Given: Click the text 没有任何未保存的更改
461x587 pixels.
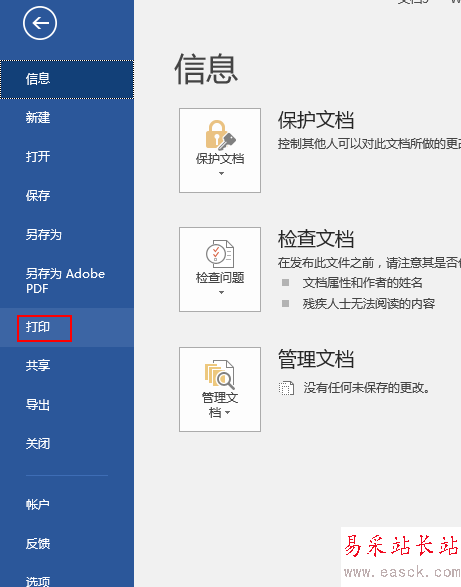Looking at the screenshot, I should click(x=366, y=388).
